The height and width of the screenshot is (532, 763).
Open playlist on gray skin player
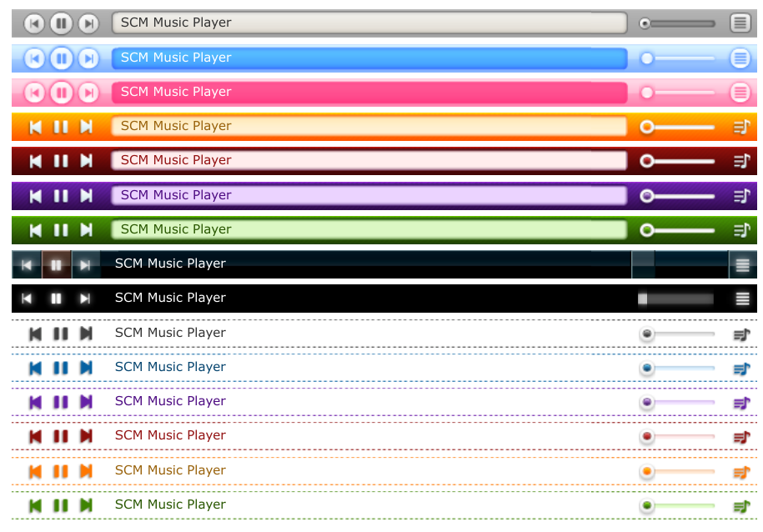[x=740, y=23]
